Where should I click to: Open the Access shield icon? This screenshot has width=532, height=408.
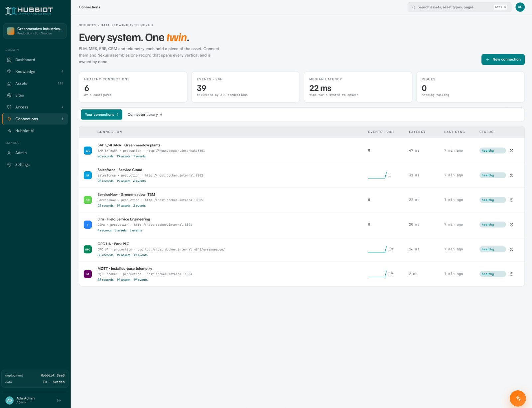pos(9,107)
